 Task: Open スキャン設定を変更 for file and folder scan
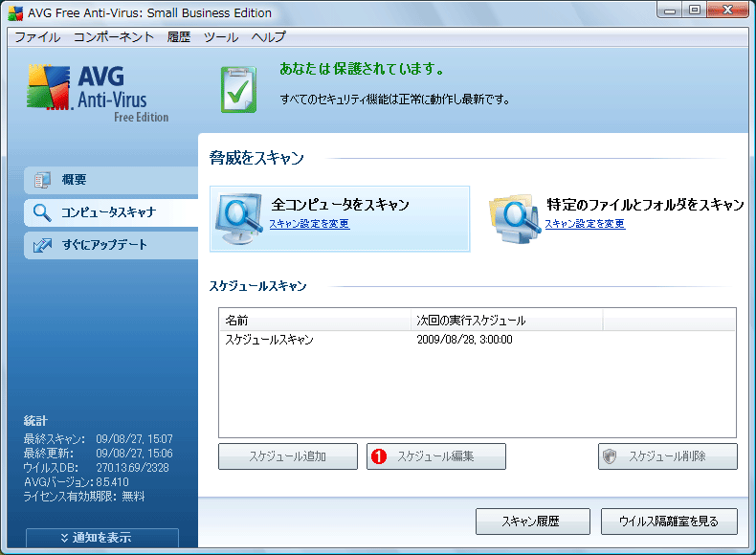[586, 224]
